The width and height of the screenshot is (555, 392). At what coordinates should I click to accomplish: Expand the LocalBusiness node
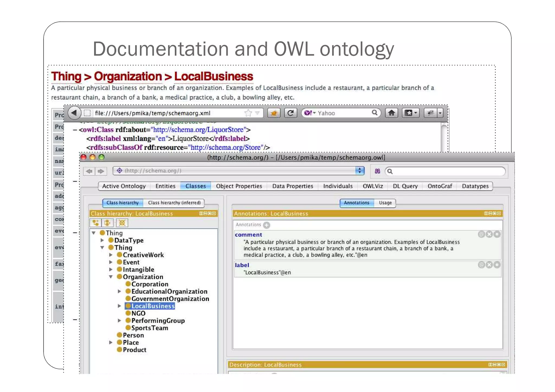[119, 306]
